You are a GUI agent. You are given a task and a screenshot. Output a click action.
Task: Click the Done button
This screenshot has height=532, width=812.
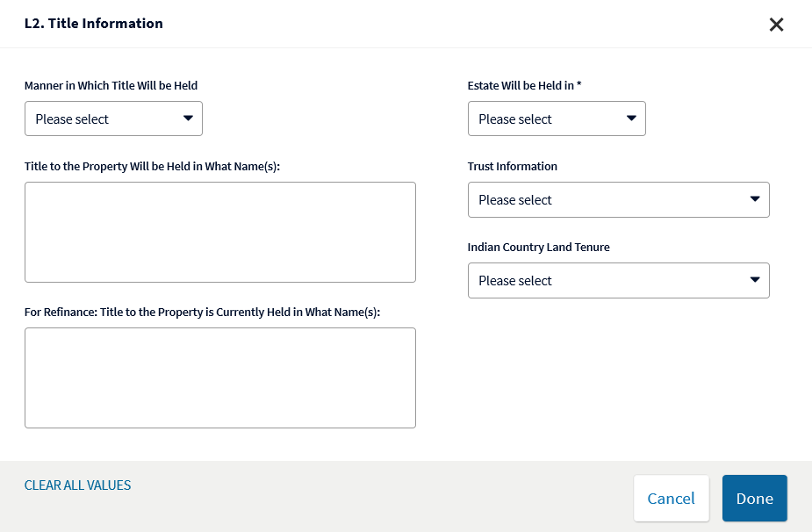pos(755,499)
